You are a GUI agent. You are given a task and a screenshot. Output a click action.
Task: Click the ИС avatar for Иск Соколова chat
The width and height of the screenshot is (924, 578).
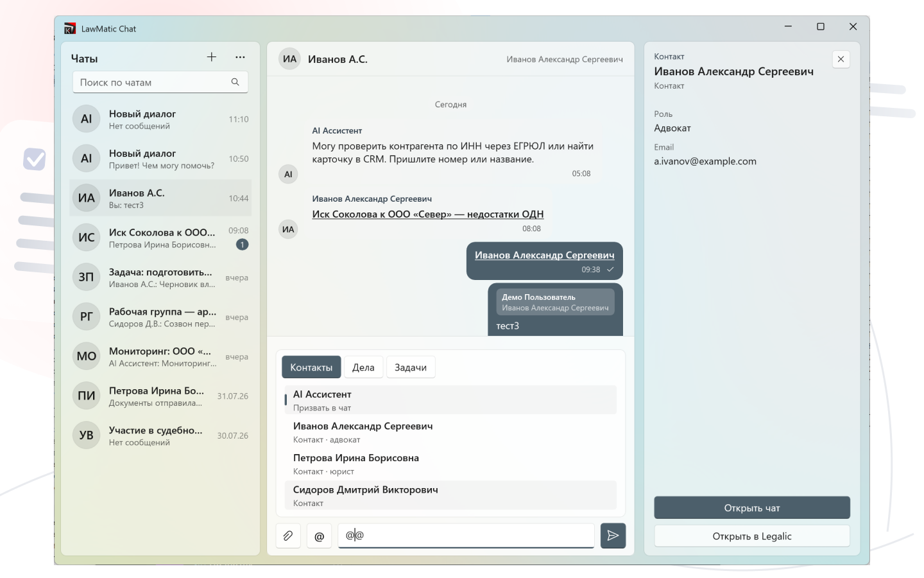[x=87, y=238]
